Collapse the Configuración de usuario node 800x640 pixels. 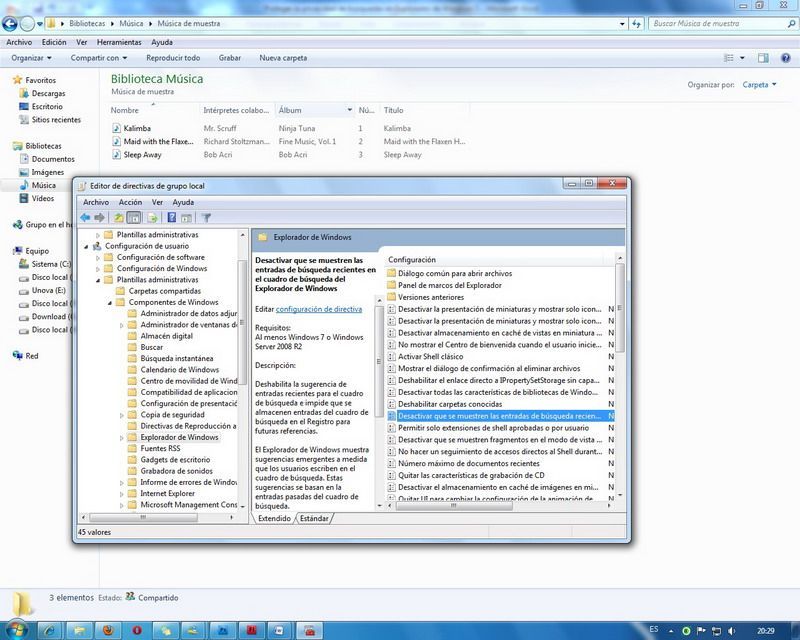click(x=86, y=246)
